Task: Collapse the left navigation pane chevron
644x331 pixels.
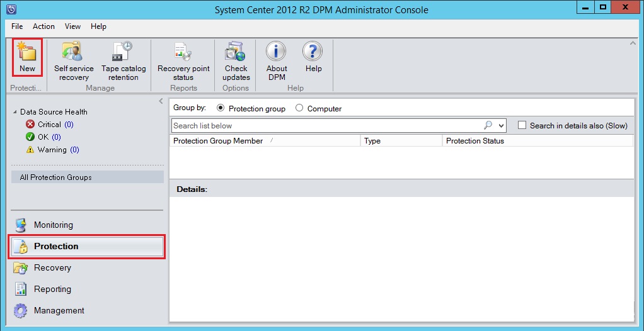Action: [161, 101]
